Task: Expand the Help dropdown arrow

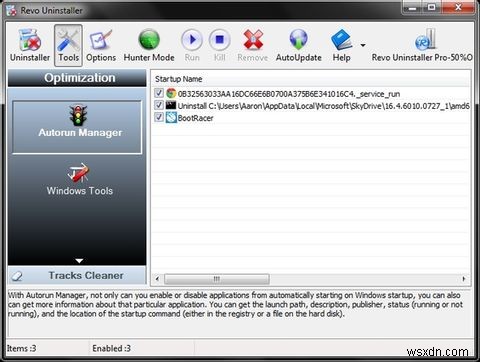Action: point(363,45)
